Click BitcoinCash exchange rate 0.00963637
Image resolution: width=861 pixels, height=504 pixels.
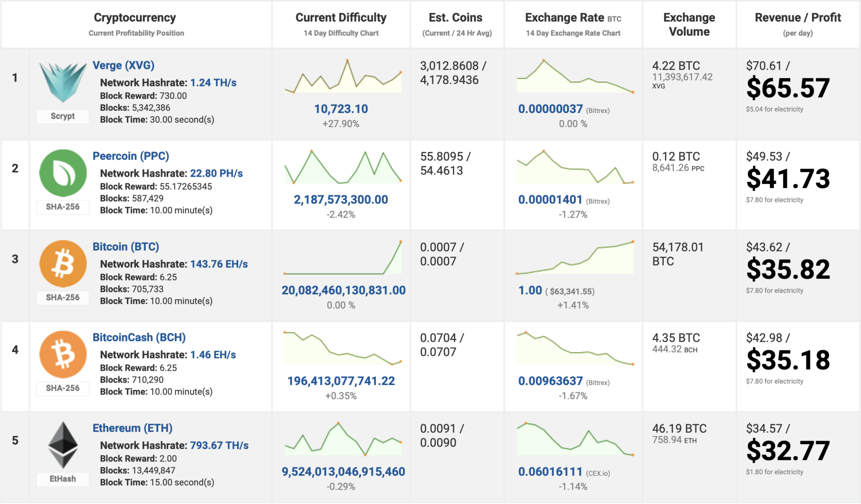(550, 381)
